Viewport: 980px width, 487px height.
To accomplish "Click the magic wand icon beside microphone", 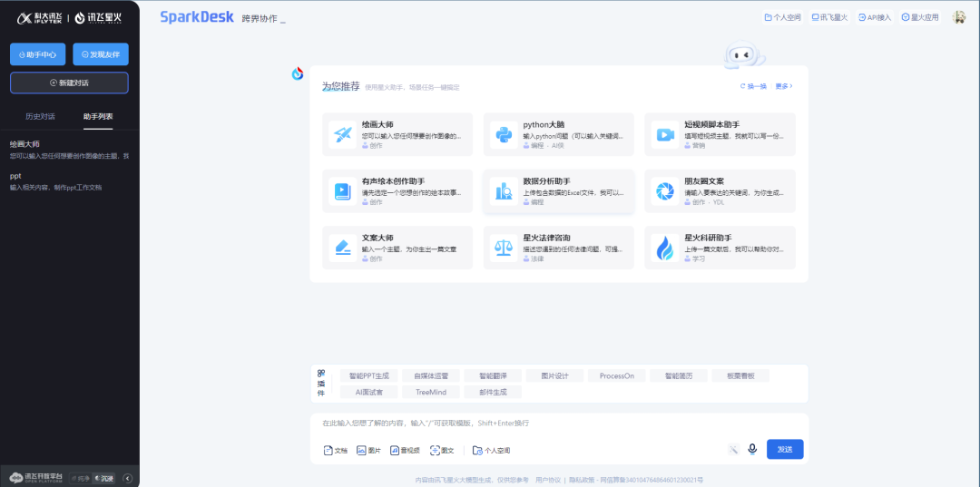I will point(733,449).
